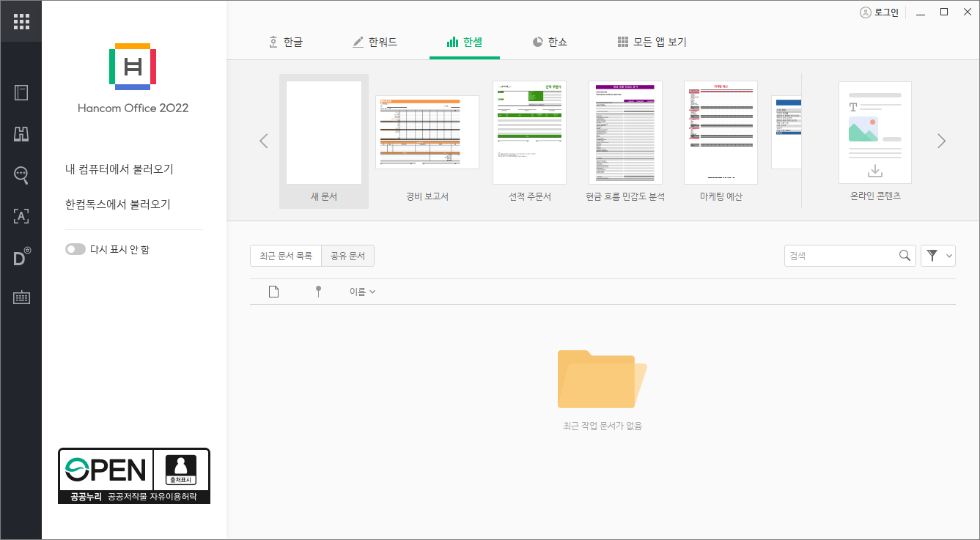The height and width of the screenshot is (540, 980).
Task: Open the filter funnel dropdown
Action: click(938, 256)
